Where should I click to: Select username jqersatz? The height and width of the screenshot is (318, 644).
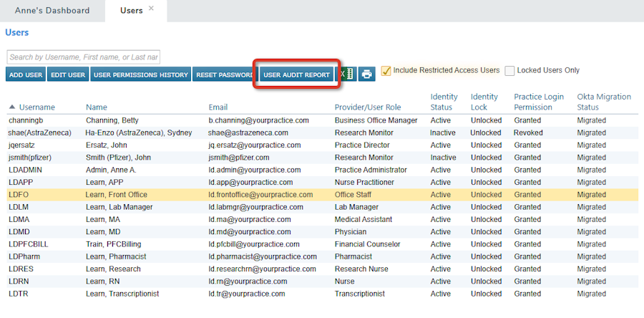[x=21, y=145]
